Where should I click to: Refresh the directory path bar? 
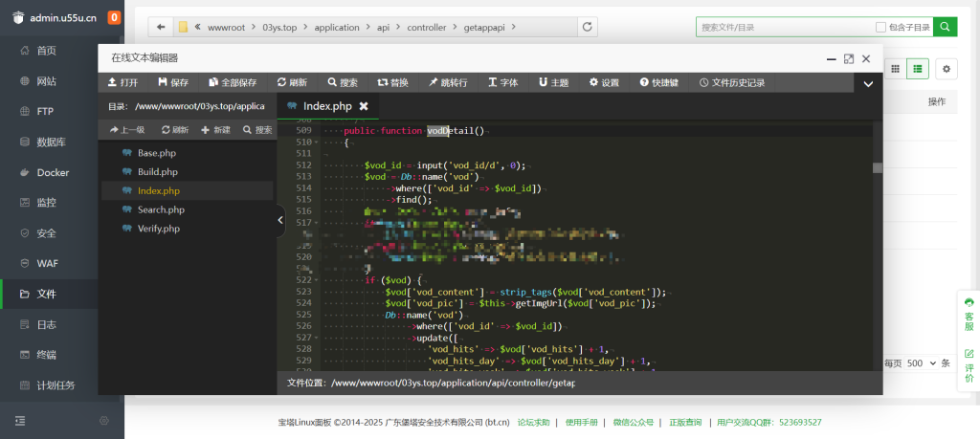(x=587, y=27)
